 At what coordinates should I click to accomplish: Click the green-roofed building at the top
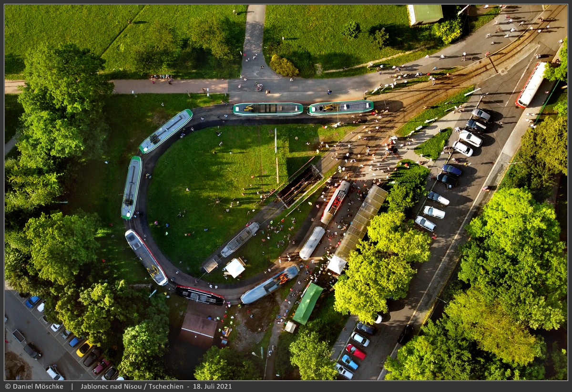[x=425, y=14]
